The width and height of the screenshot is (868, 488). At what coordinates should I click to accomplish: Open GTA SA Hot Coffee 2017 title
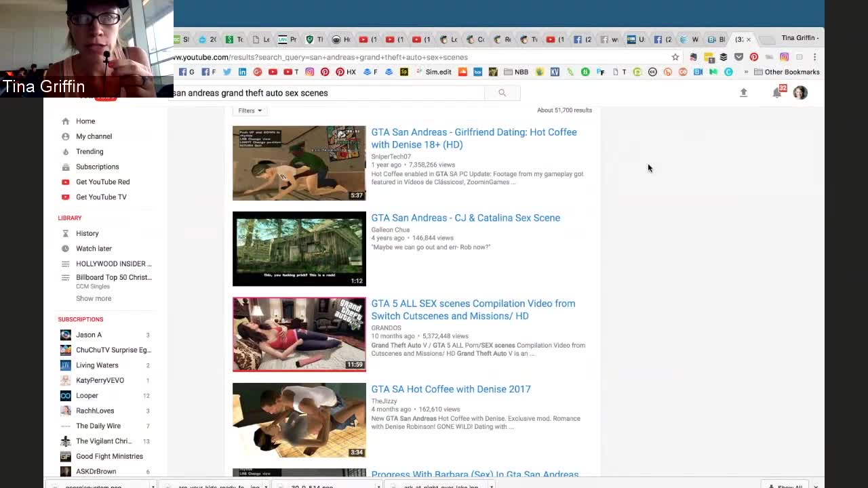(x=451, y=389)
